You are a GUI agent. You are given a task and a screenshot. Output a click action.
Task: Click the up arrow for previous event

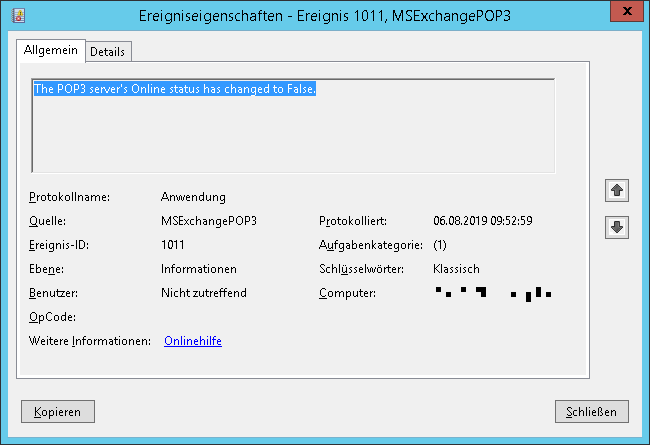point(617,189)
